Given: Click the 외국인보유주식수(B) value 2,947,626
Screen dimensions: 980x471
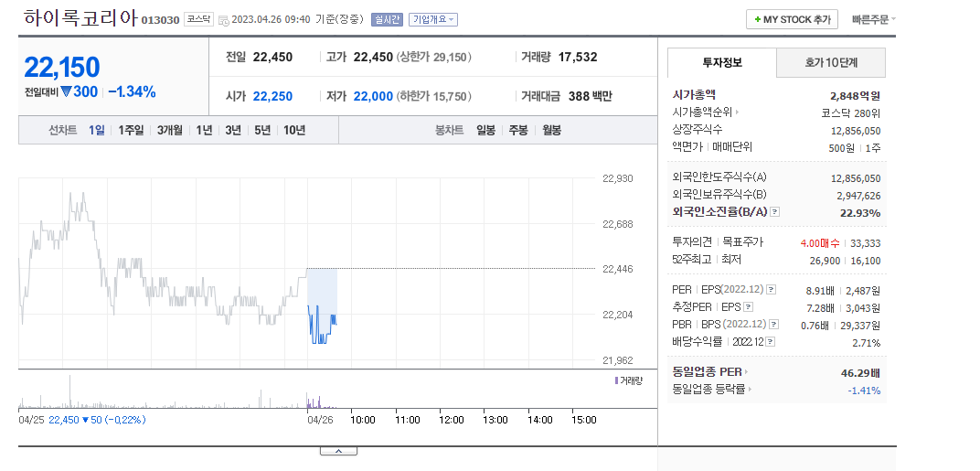Looking at the screenshot, I should click(858, 196).
